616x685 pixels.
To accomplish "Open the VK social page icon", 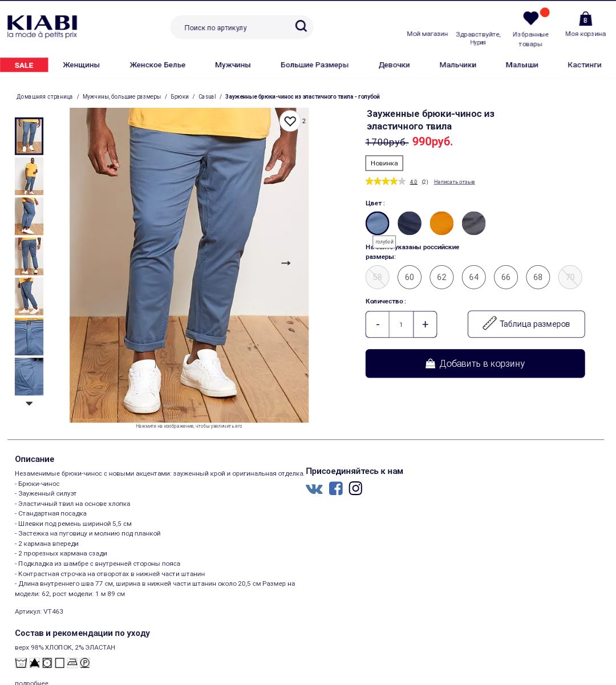I will [314, 489].
